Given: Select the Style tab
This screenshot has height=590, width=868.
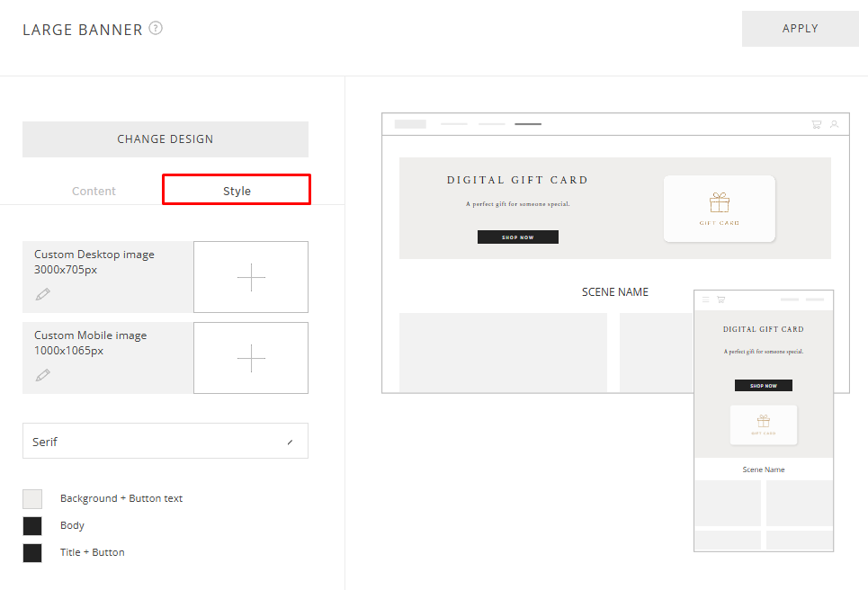Looking at the screenshot, I should coord(237,191).
